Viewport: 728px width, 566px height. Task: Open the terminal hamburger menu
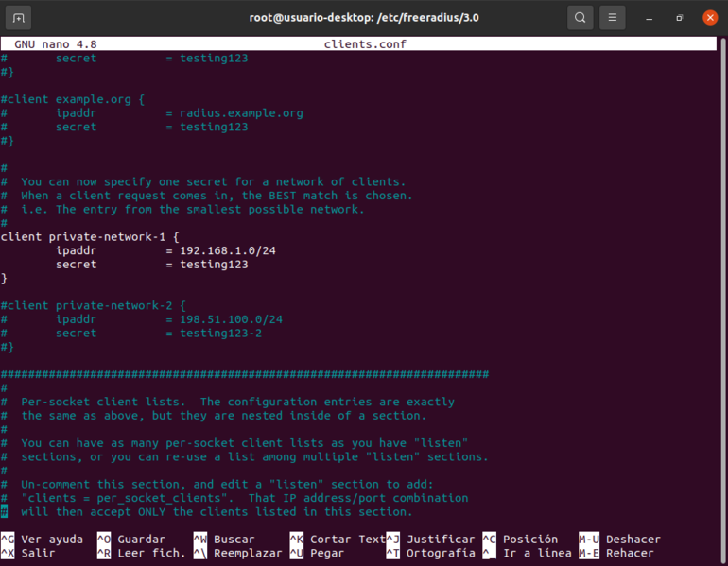pyautogui.click(x=613, y=18)
